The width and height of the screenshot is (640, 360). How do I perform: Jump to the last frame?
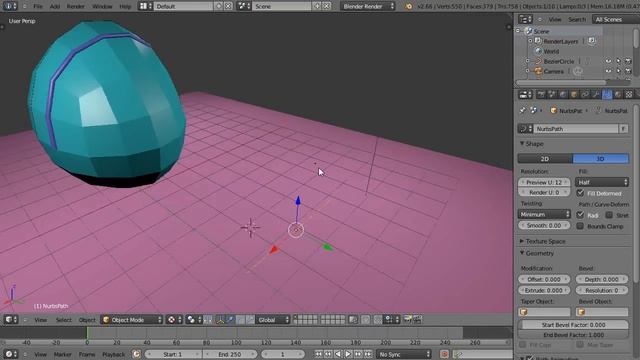[x=368, y=354]
